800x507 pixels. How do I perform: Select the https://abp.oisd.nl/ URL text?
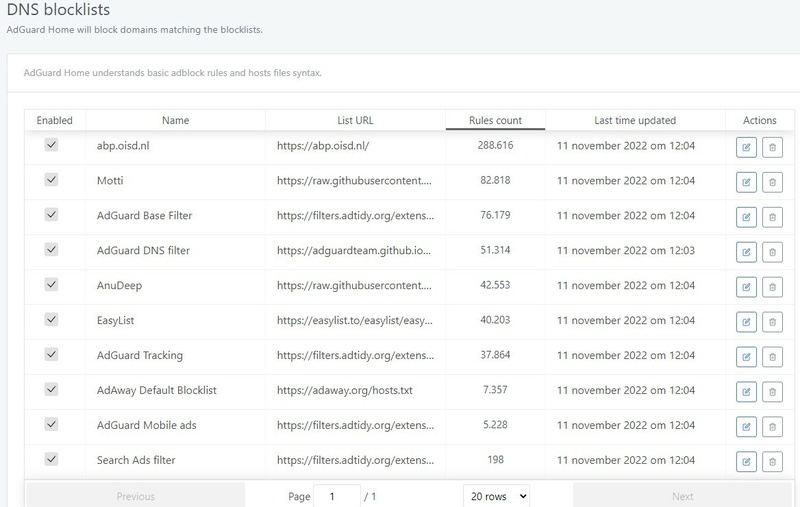[x=323, y=146]
